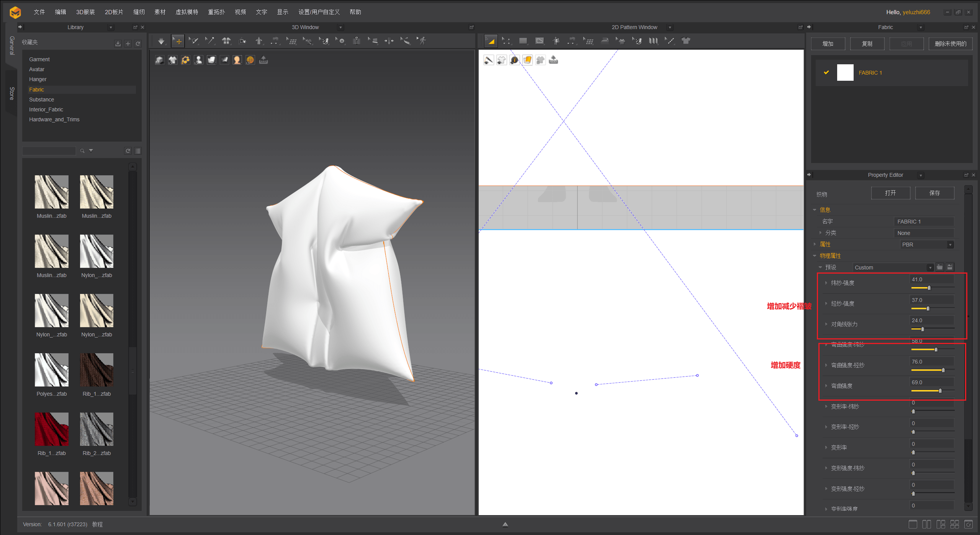Click the edit pattern points tool
The width and height of the screenshot is (980, 535).
(x=506, y=41)
